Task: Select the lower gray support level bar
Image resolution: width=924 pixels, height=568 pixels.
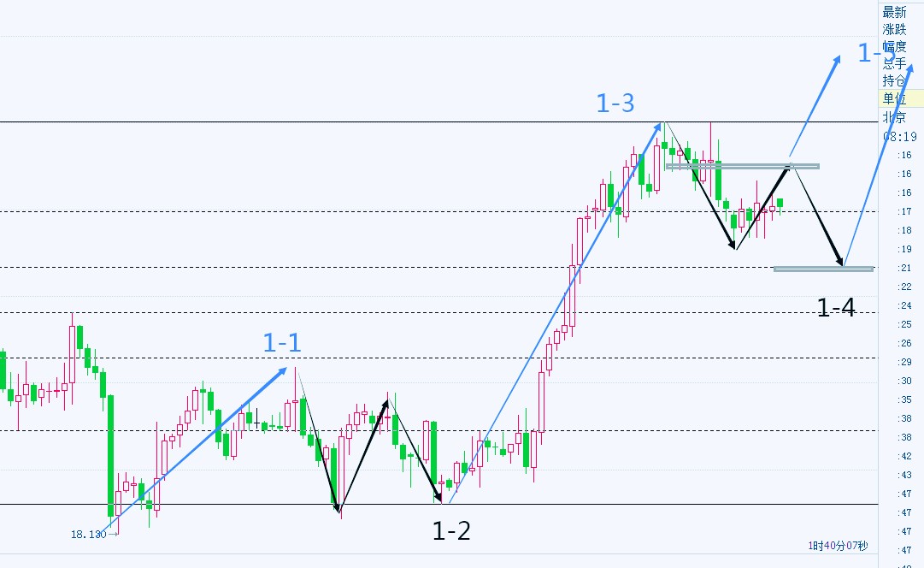Action: (823, 269)
